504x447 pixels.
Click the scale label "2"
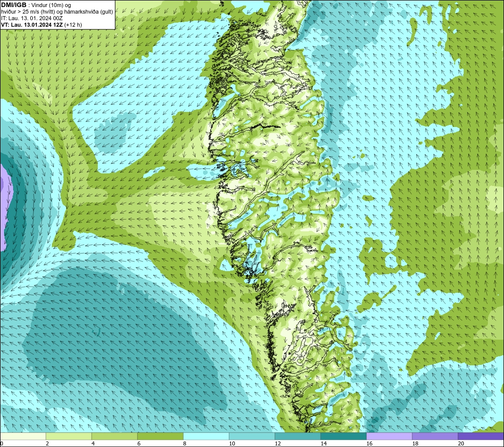47,443
